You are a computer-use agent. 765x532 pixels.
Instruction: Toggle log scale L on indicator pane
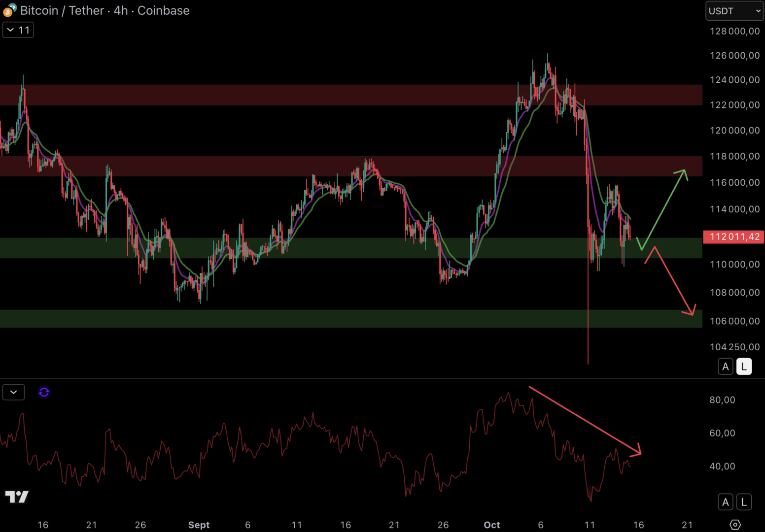[744, 502]
